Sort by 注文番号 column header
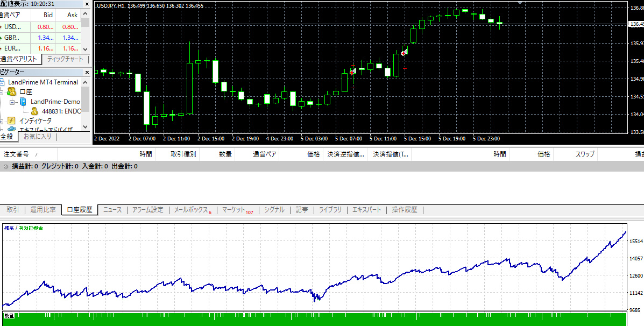644x326 pixels. 17,154
